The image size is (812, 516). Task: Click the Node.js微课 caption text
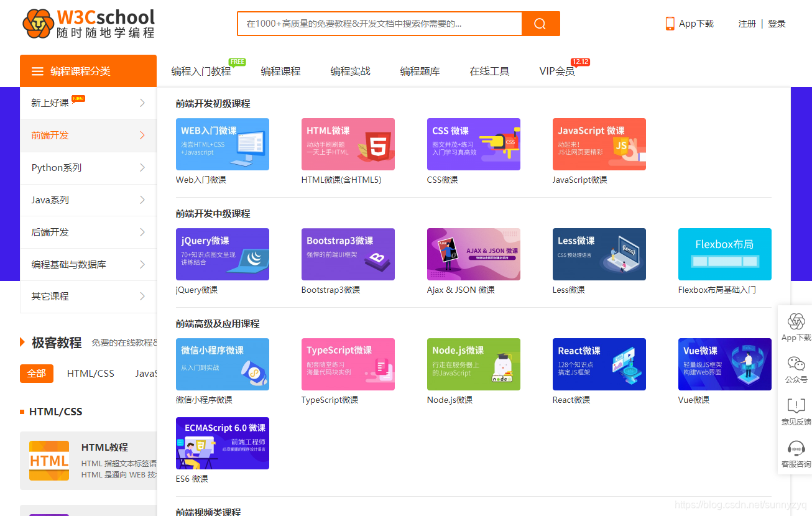click(x=450, y=400)
